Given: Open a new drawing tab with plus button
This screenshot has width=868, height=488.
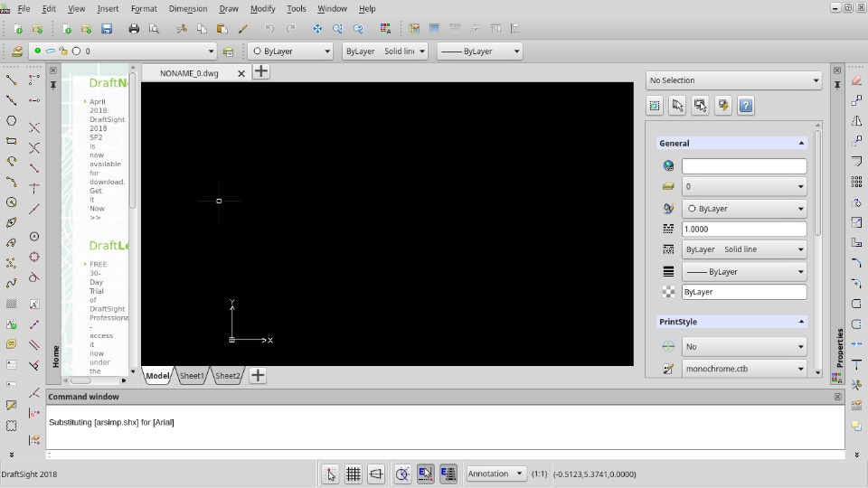Looking at the screenshot, I should [261, 71].
